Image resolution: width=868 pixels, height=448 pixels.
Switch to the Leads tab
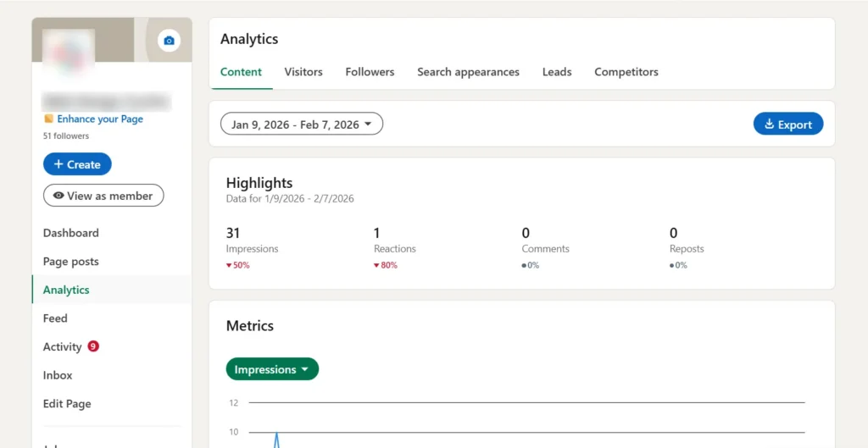click(x=557, y=72)
